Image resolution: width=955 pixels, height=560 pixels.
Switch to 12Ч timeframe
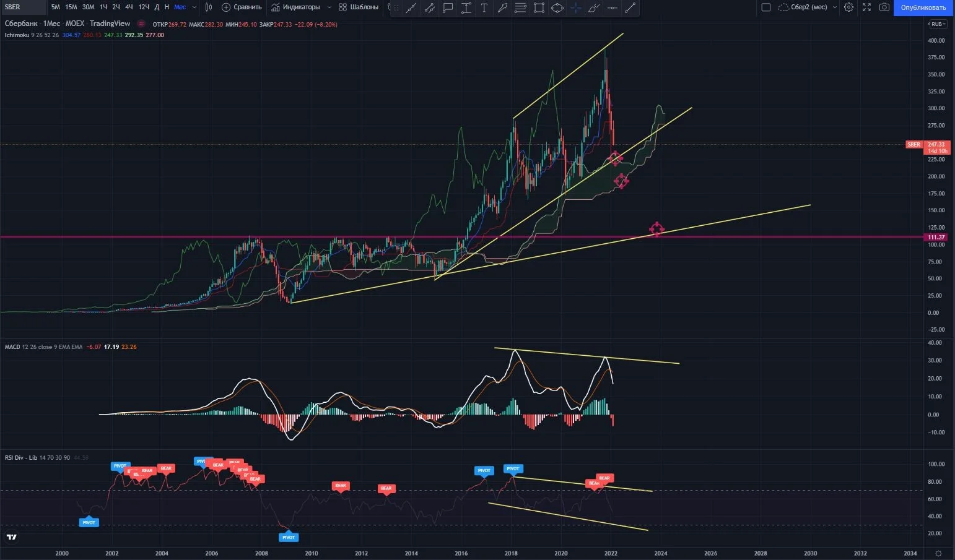(x=144, y=7)
